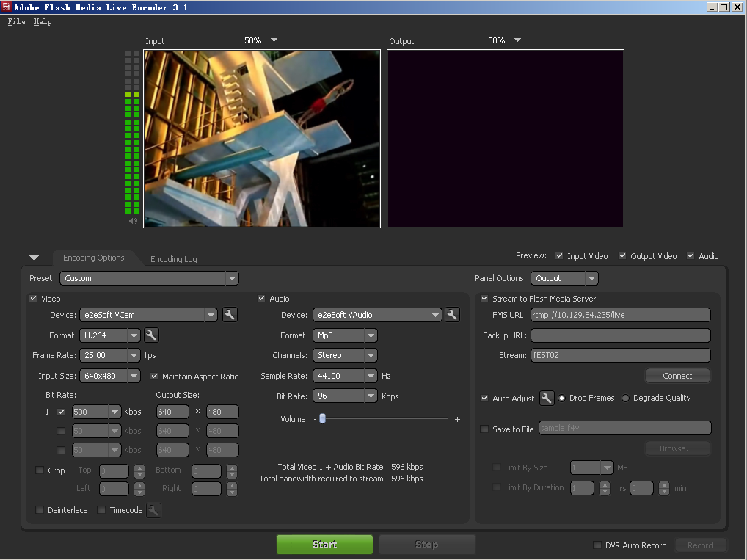Enable DVR Auto Record checkbox

[x=597, y=545]
